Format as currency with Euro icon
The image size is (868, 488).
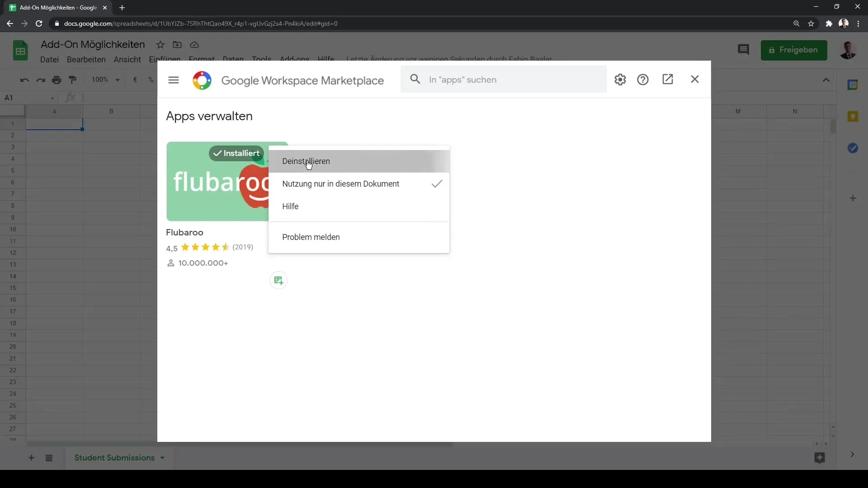135,80
